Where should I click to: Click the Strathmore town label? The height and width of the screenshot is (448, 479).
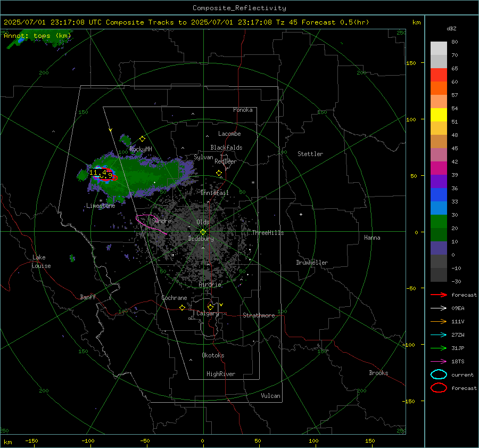pos(259,315)
